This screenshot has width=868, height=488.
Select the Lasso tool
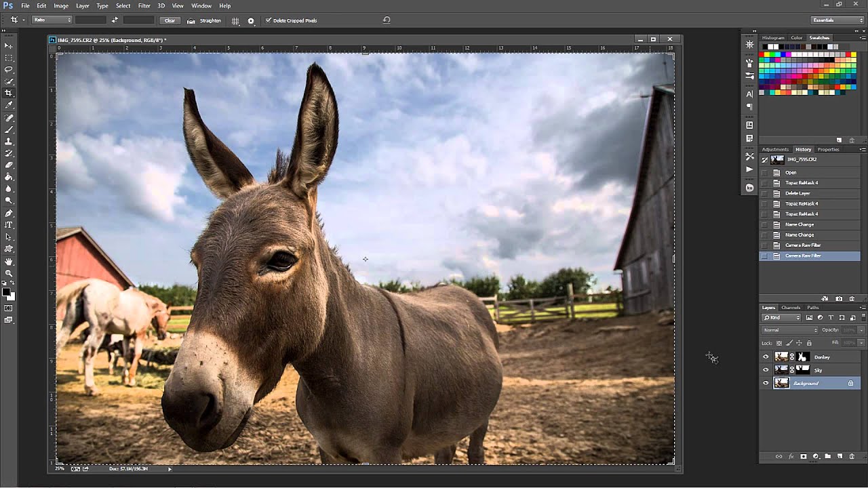click(9, 69)
